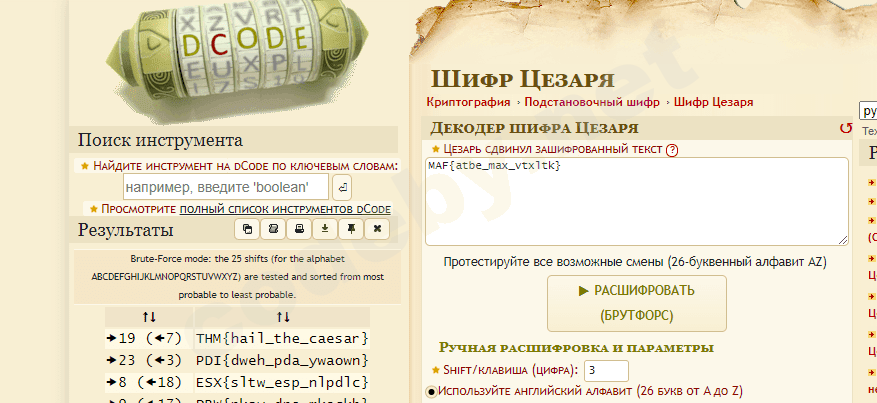
Task: Run the brute-force decrypt button
Action: [636, 304]
